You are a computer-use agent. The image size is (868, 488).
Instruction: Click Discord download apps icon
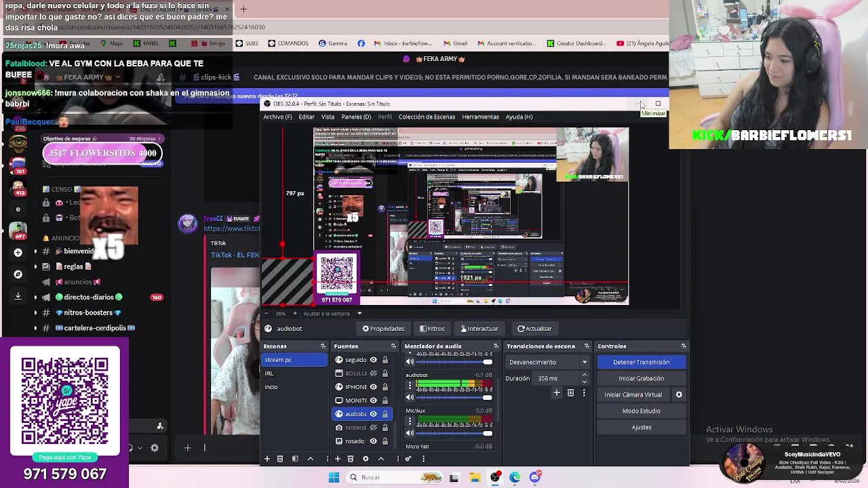coord(18,296)
